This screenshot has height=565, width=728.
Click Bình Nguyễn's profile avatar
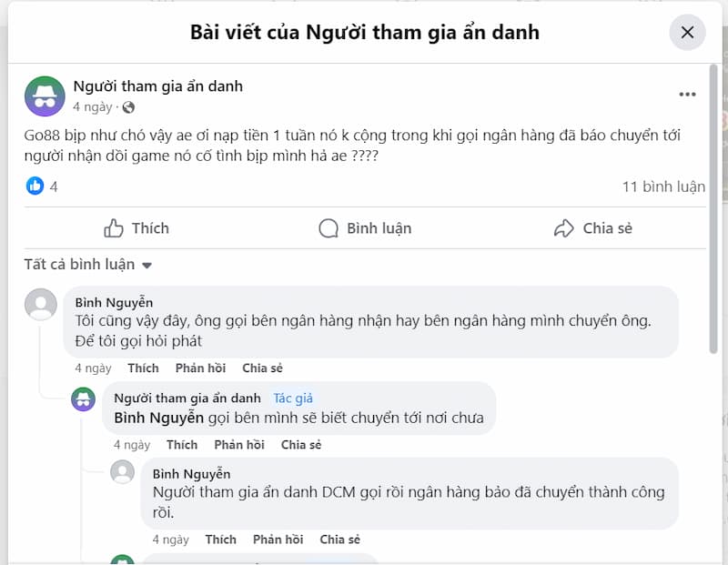41,305
